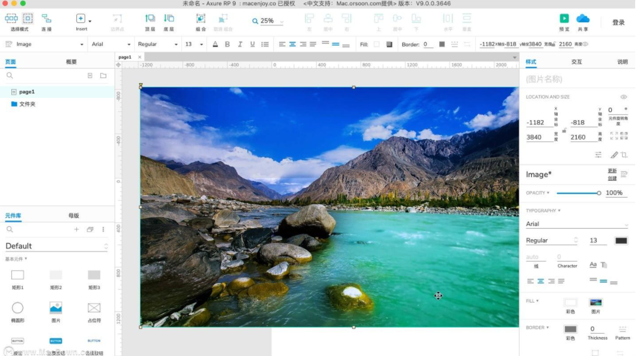Click the 组合 group icon
This screenshot has height=356, width=644.
(x=201, y=19)
